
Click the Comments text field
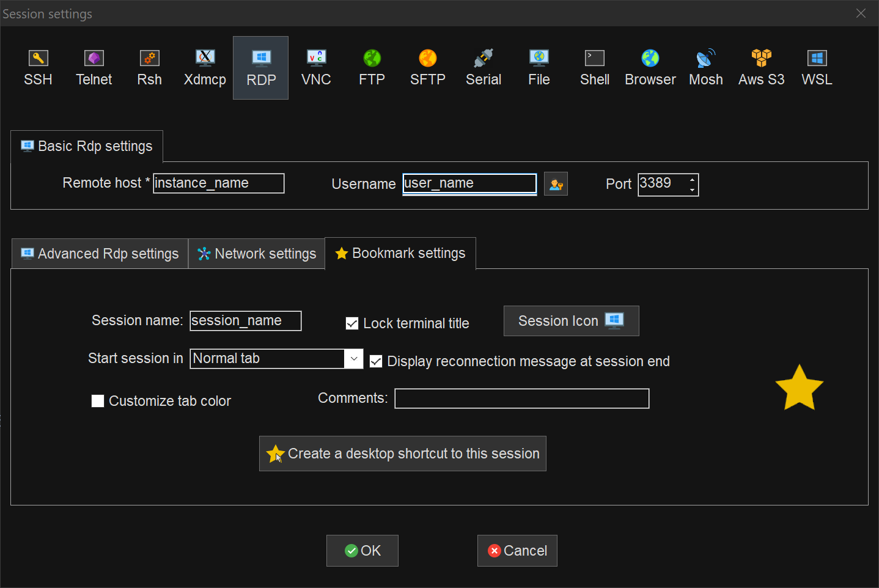click(x=522, y=399)
